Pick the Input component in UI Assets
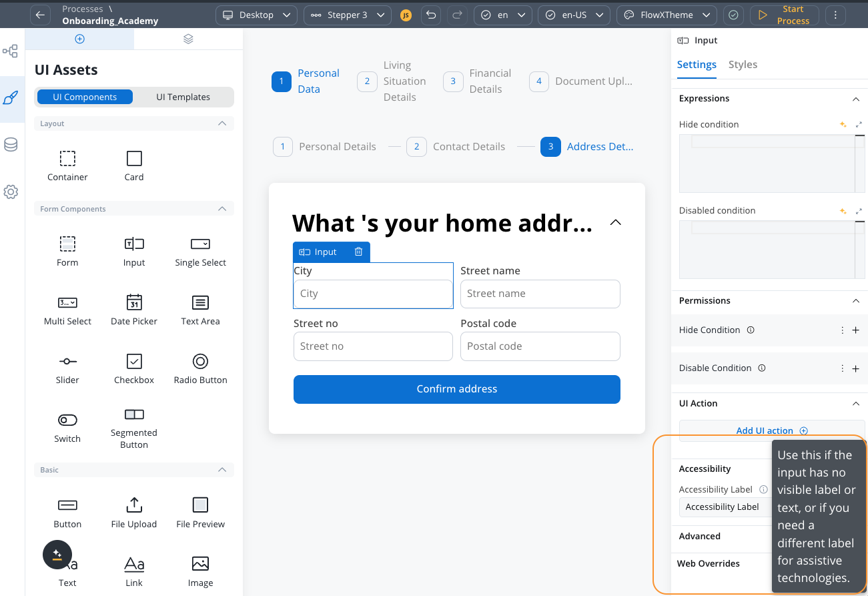 tap(134, 251)
